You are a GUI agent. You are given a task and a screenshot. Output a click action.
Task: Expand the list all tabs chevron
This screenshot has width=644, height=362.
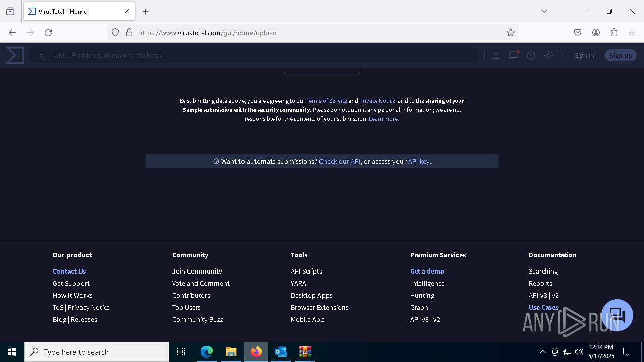click(x=544, y=11)
